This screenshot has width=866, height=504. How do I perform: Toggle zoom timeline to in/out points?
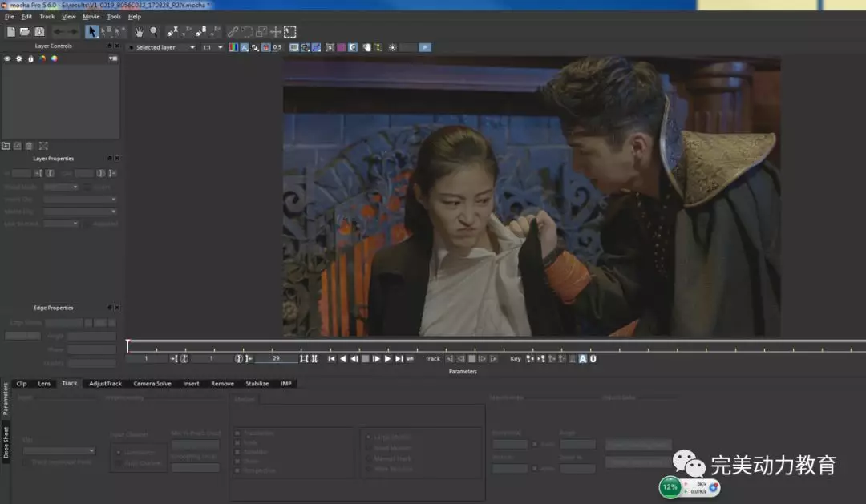click(x=304, y=359)
